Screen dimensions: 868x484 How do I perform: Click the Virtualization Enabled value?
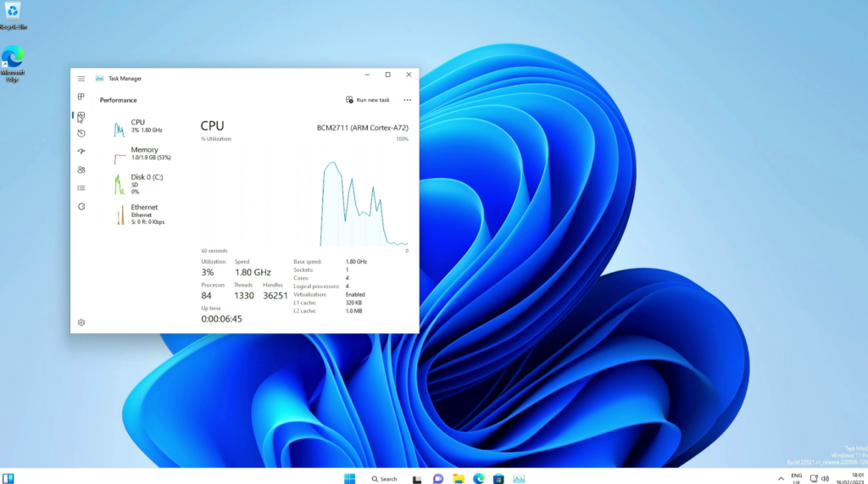coord(355,295)
